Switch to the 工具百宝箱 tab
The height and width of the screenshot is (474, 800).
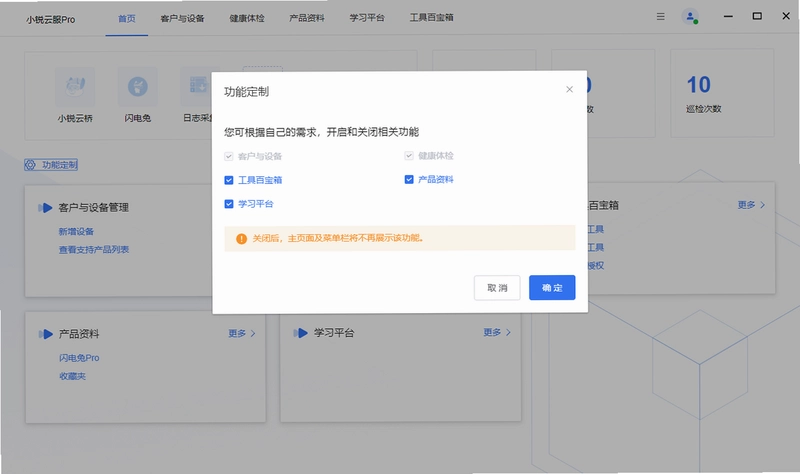click(x=432, y=17)
